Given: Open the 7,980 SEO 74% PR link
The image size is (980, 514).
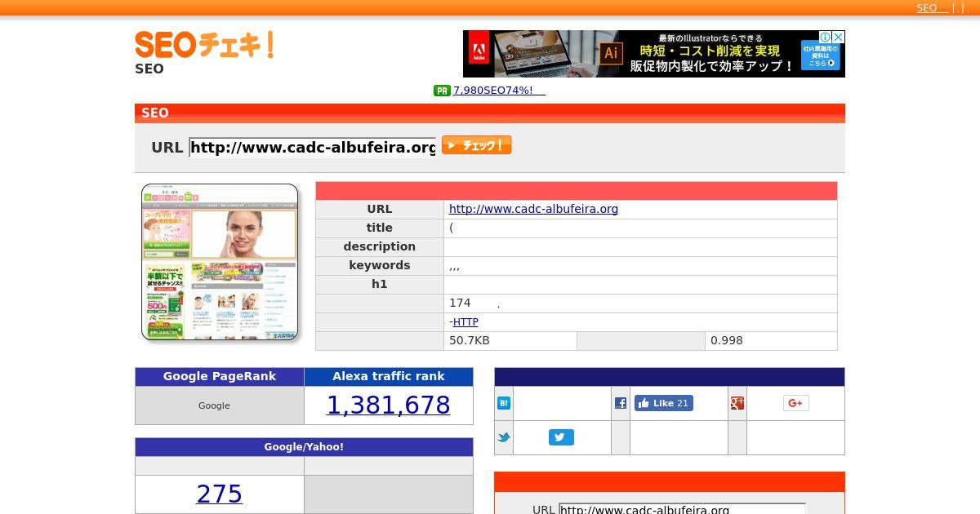Looking at the screenshot, I should pyautogui.click(x=499, y=91).
